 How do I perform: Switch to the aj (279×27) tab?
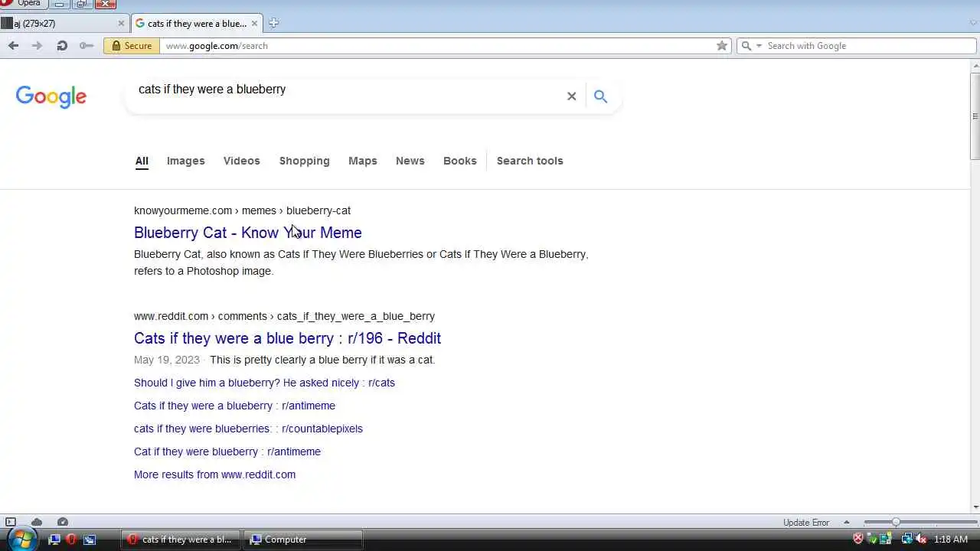click(x=64, y=24)
